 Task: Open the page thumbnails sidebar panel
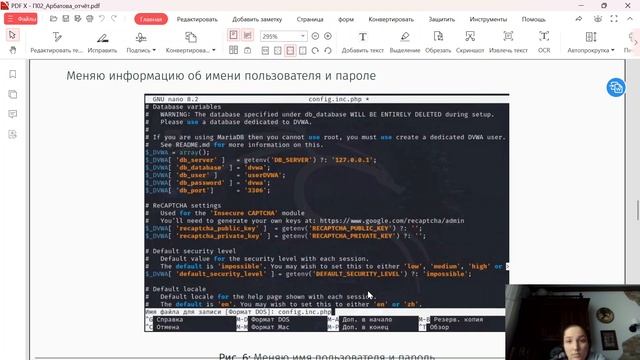pyautogui.click(x=13, y=94)
